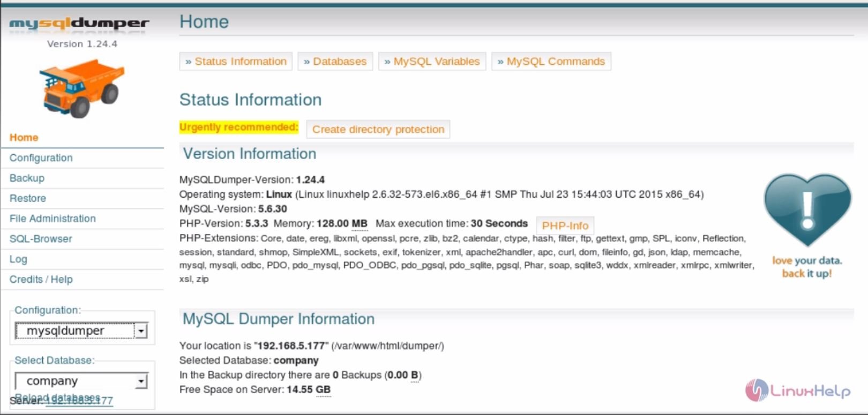The height and width of the screenshot is (415, 868).
Task: Click the 'MySQLDumper-Version: 1.24.4' line
Action: pos(252,180)
